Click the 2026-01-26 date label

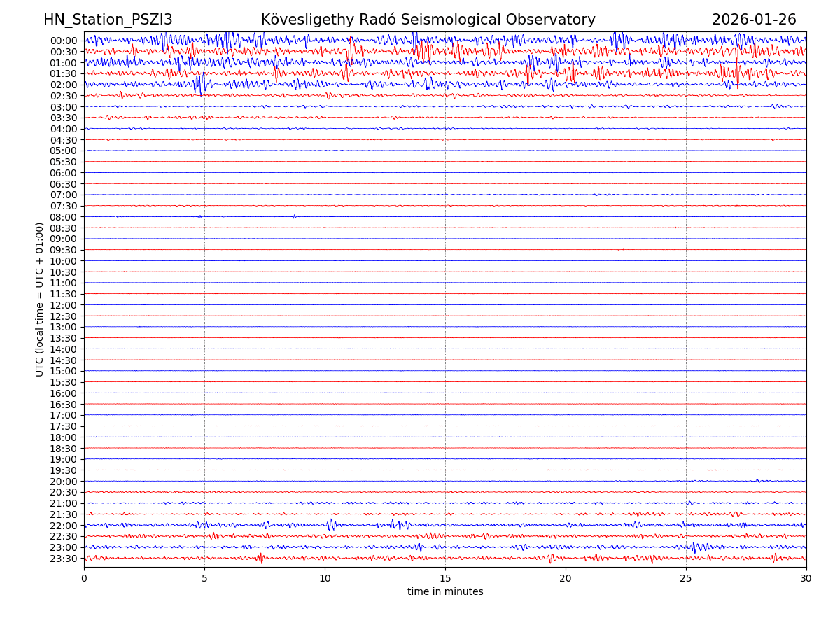754,20
